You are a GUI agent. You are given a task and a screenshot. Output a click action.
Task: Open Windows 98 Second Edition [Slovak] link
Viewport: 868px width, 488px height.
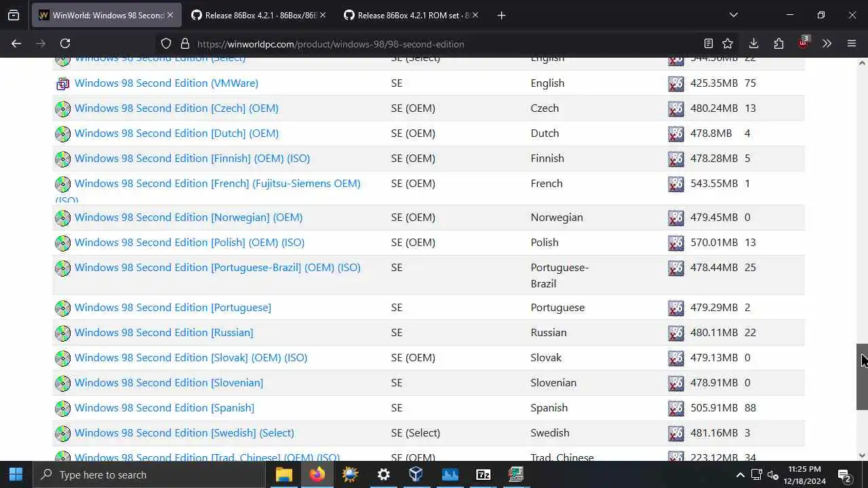(191, 357)
